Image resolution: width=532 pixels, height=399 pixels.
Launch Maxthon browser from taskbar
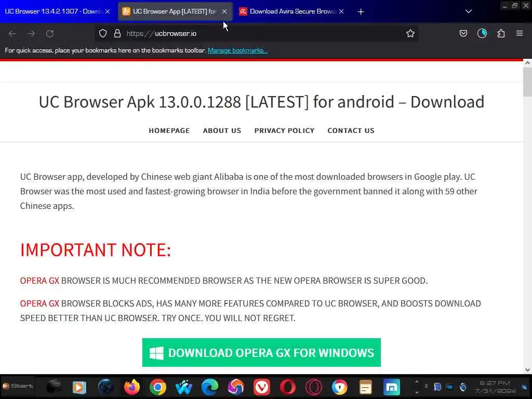pyautogui.click(x=392, y=387)
